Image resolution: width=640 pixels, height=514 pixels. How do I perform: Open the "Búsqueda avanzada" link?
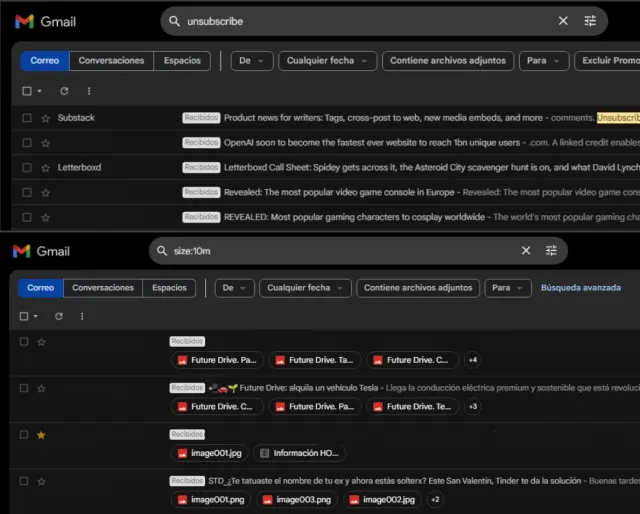point(580,288)
